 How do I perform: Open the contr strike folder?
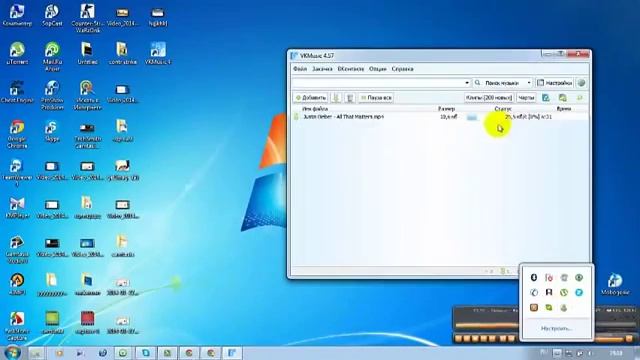coord(122,53)
